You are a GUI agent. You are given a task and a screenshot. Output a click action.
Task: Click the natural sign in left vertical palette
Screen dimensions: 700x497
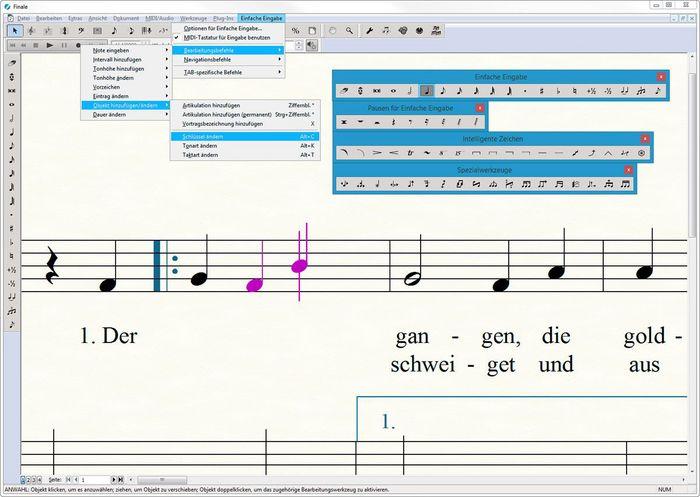(x=12, y=256)
